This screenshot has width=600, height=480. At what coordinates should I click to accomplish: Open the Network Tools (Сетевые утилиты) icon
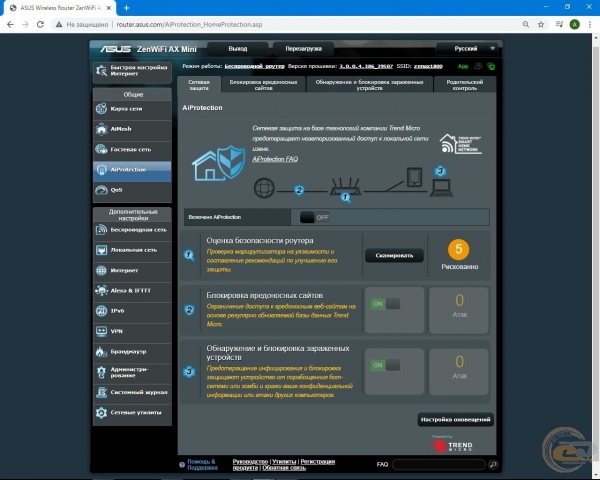(x=101, y=413)
